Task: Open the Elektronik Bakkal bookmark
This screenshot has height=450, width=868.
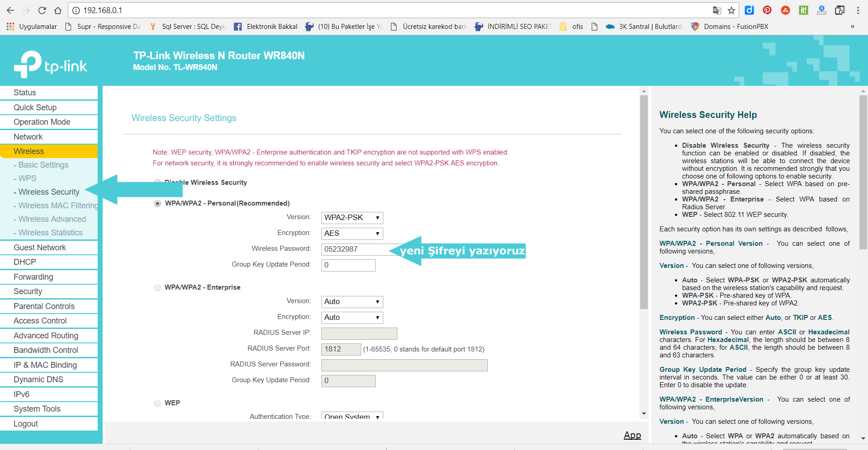Action: tap(266, 27)
